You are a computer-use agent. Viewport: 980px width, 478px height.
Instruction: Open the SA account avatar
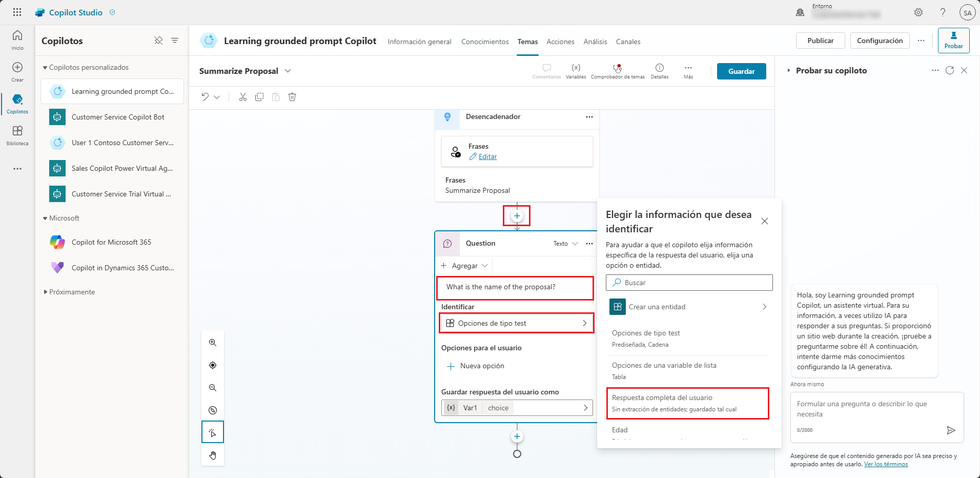pos(967,13)
